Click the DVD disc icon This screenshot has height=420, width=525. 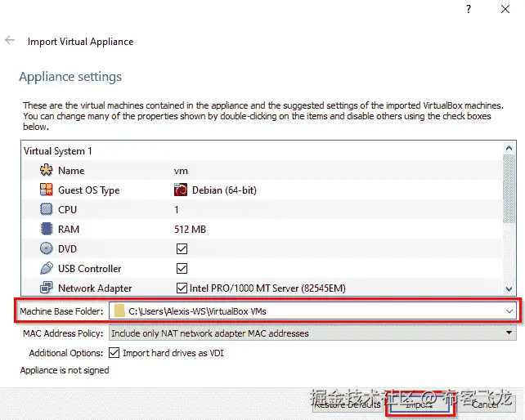click(x=47, y=248)
